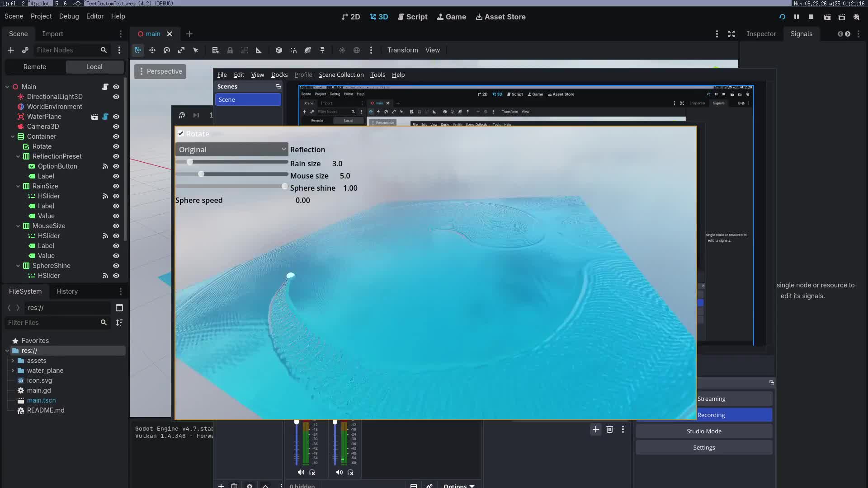Lock selected node with padlock icon
This screenshot has height=488, width=868.
pos(230,50)
